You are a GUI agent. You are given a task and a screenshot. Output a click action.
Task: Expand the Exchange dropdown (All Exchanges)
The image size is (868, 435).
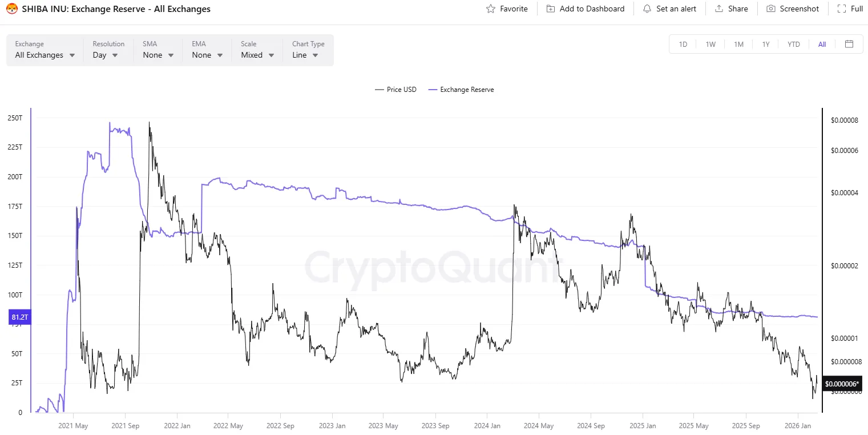(x=45, y=55)
